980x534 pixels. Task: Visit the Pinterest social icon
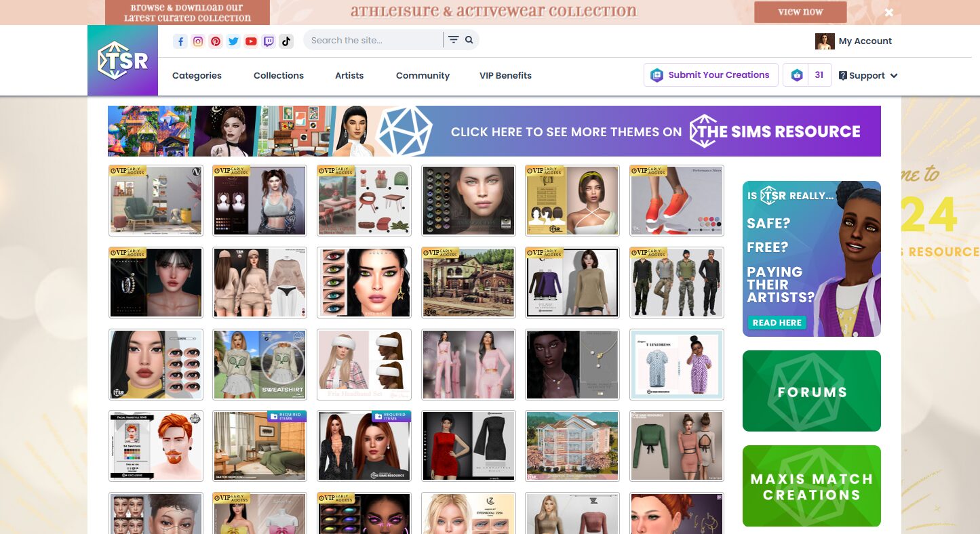coord(216,41)
